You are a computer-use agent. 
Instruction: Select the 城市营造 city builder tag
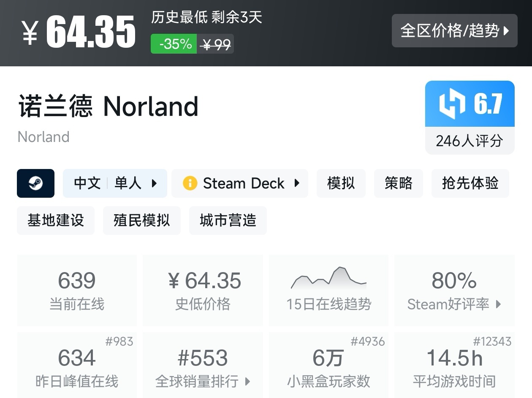[x=228, y=220]
